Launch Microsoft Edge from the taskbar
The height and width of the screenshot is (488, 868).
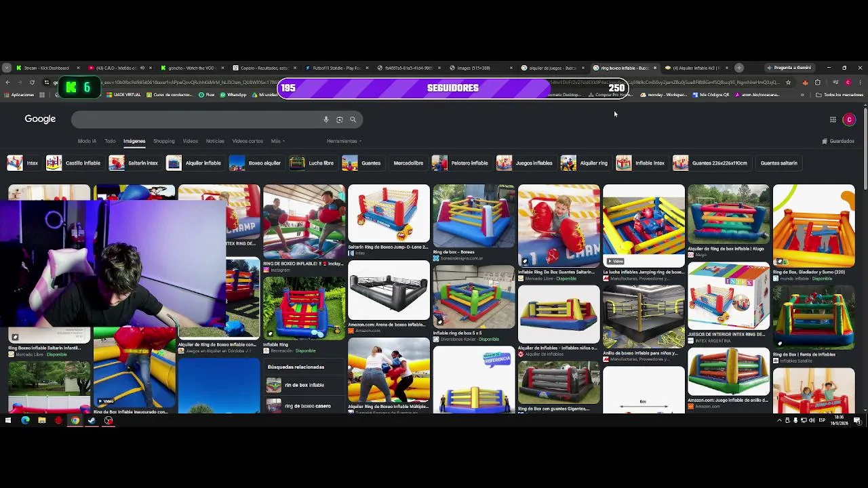[x=25, y=421]
